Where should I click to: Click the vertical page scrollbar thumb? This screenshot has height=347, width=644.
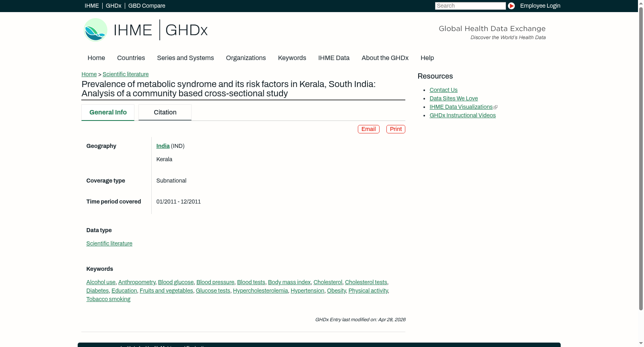click(x=641, y=158)
